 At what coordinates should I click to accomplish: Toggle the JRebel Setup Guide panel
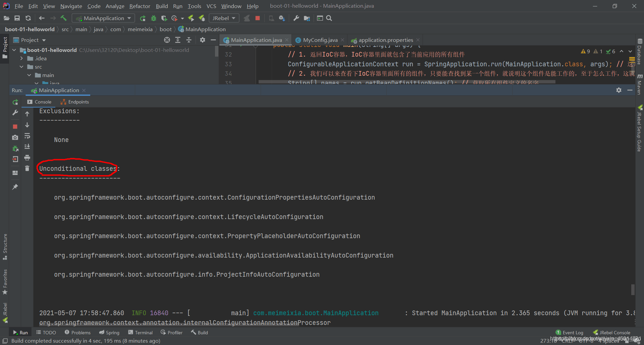point(640,128)
